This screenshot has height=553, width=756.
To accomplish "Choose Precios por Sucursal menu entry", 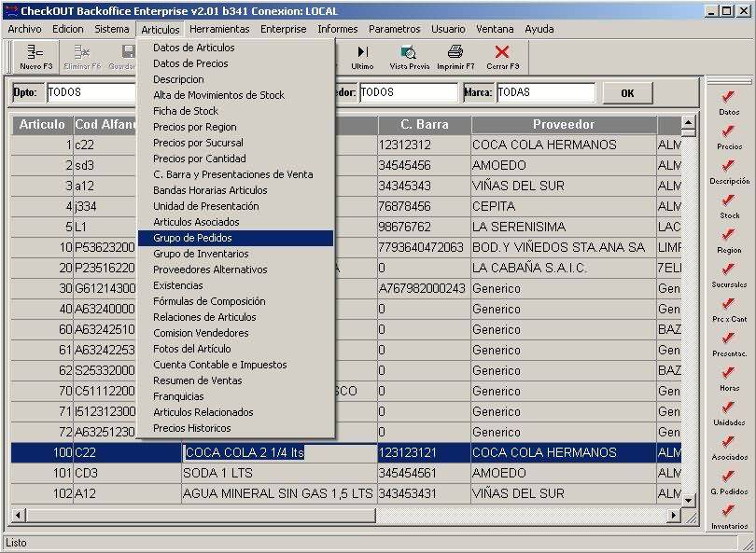I will [236, 143].
